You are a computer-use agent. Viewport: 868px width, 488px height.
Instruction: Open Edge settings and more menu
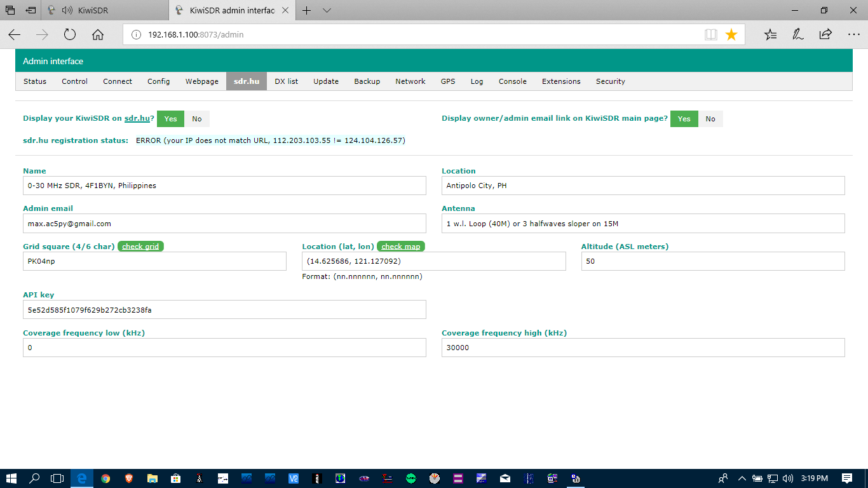click(853, 35)
